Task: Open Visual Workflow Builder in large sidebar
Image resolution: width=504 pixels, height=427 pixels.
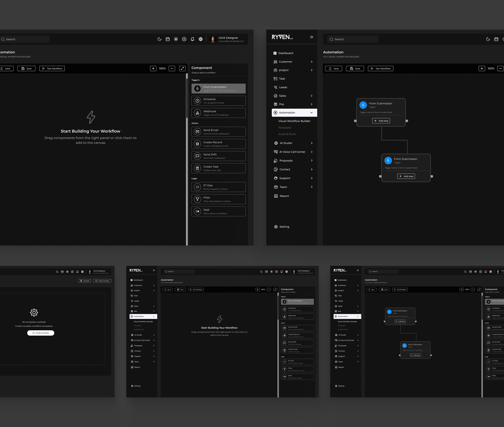Action: [x=294, y=121]
